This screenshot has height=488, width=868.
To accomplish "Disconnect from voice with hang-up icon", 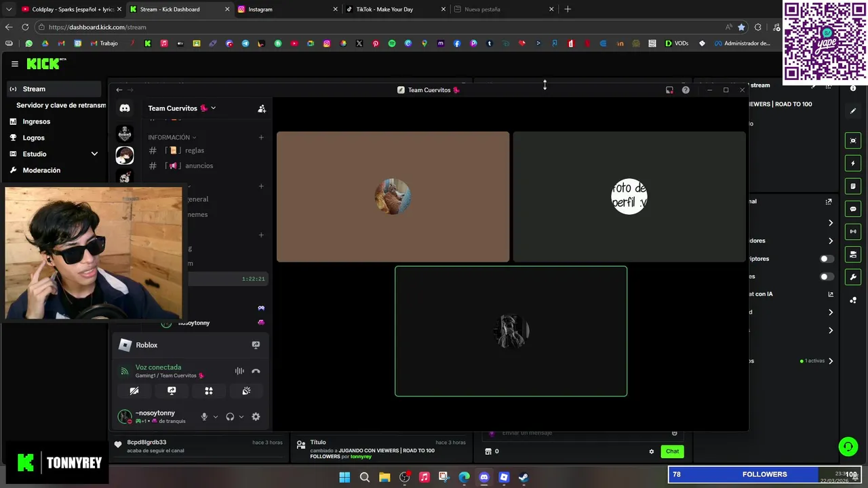I will [256, 371].
